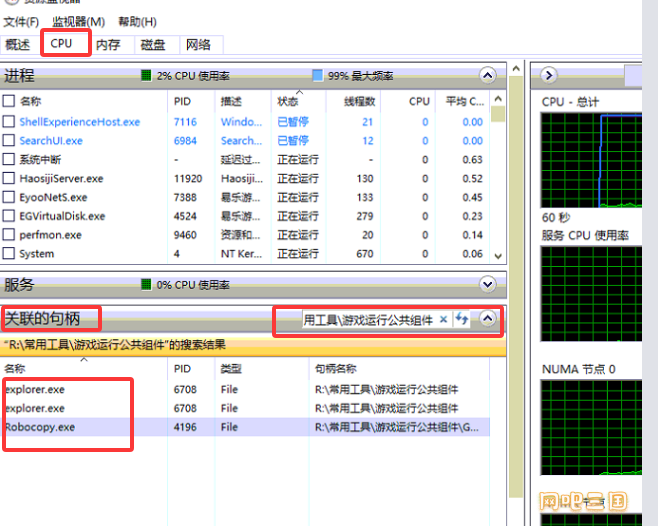This screenshot has height=526, width=658.
Task: Select the Robocopy.exe handle row
Action: click(245, 427)
